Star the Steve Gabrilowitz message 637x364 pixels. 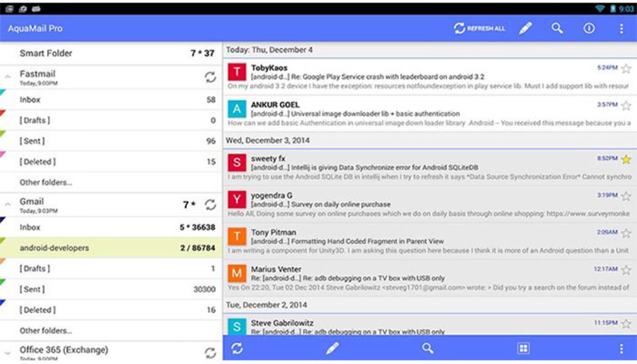click(626, 324)
